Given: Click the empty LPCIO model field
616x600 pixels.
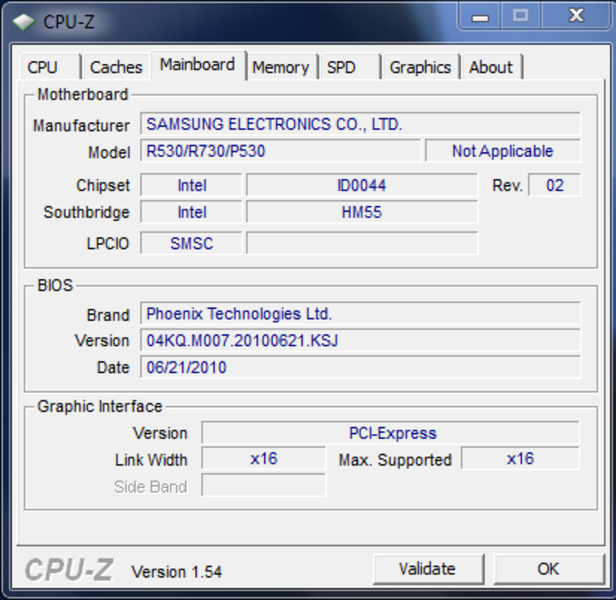Looking at the screenshot, I should pyautogui.click(x=362, y=243).
